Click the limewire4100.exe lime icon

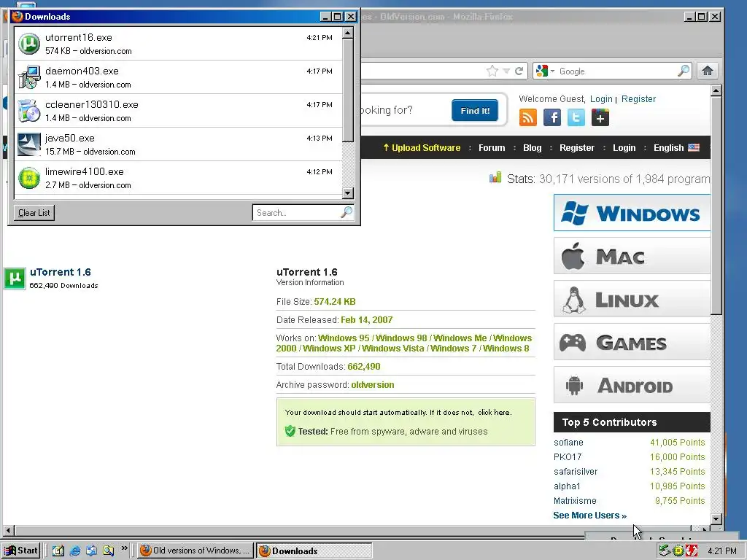(x=29, y=178)
